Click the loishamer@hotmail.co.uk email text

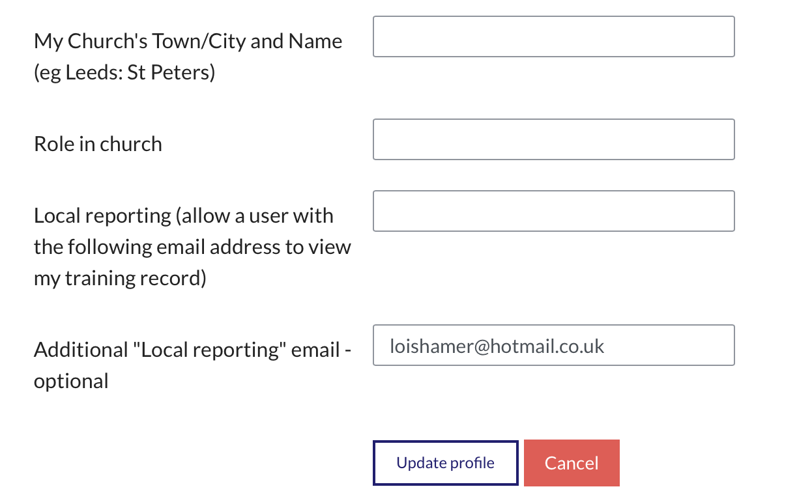(497, 346)
